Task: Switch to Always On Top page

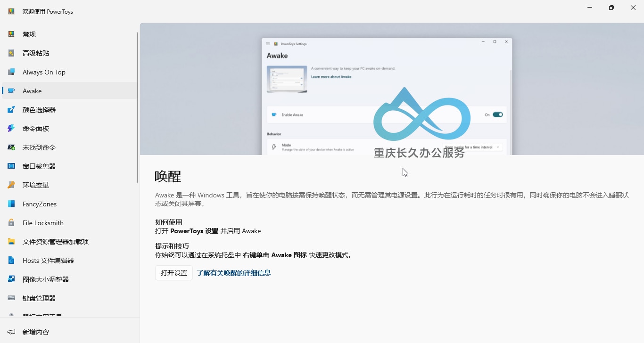Action: 69,72
